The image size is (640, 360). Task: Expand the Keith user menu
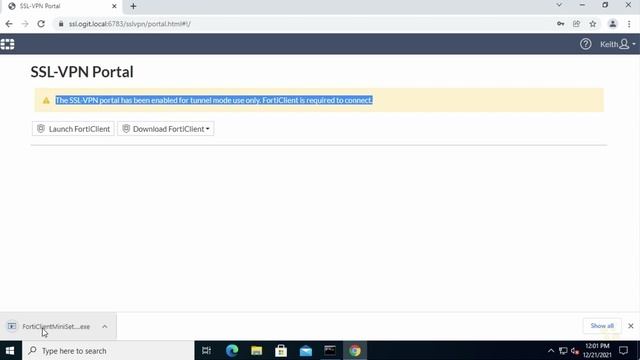click(x=617, y=44)
